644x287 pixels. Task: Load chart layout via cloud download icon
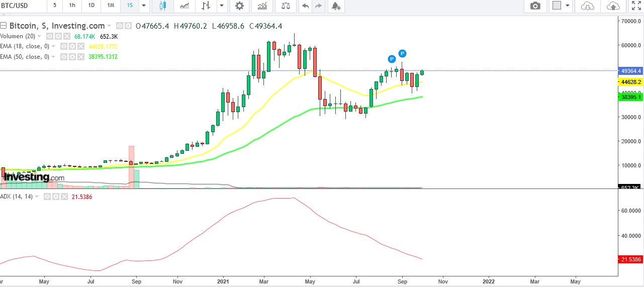tap(587, 6)
